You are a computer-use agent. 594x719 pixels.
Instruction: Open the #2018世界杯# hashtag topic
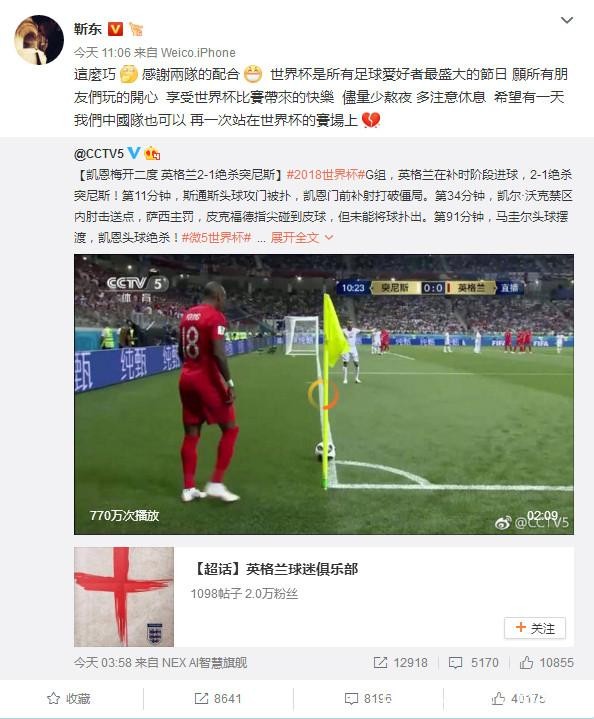325,175
